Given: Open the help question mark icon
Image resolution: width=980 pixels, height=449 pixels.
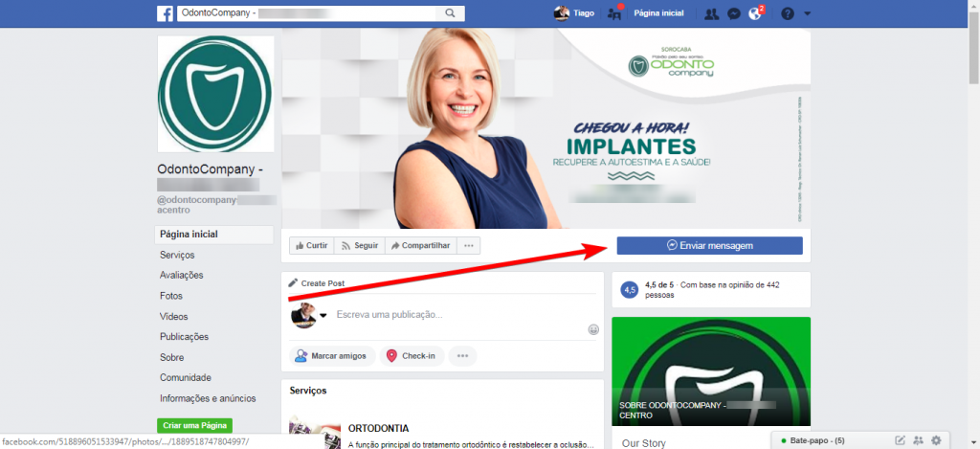Looking at the screenshot, I should (x=788, y=13).
